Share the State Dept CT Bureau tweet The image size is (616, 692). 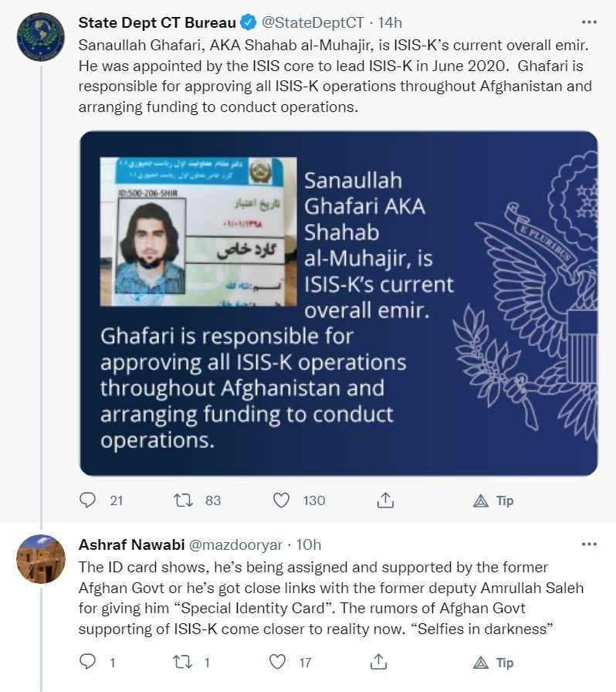point(385,500)
